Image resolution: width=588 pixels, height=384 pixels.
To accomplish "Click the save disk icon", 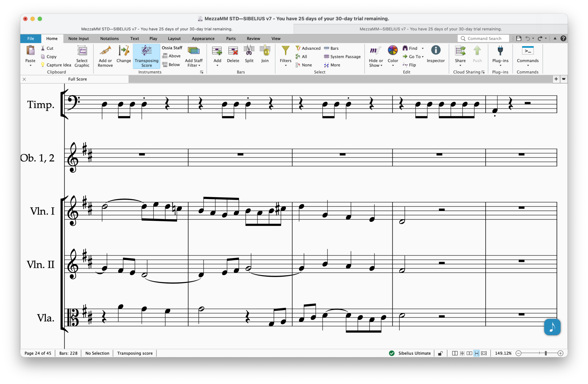I will [x=519, y=38].
